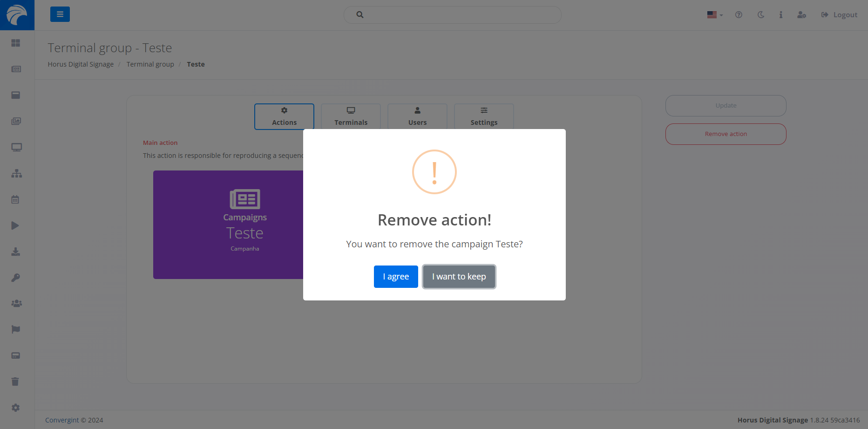Open user settings icon in header

[801, 15]
